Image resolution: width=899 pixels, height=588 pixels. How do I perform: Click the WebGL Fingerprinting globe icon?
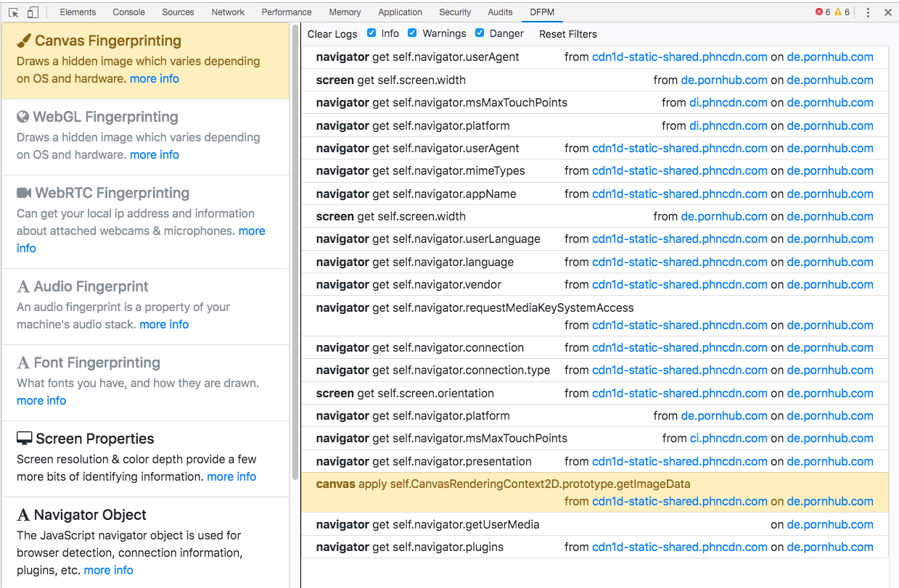coord(23,117)
